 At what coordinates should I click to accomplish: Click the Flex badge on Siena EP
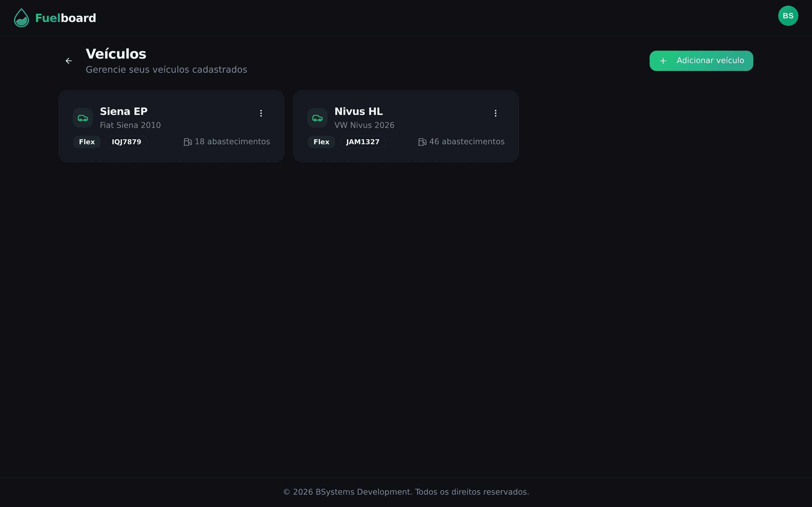[87, 142]
